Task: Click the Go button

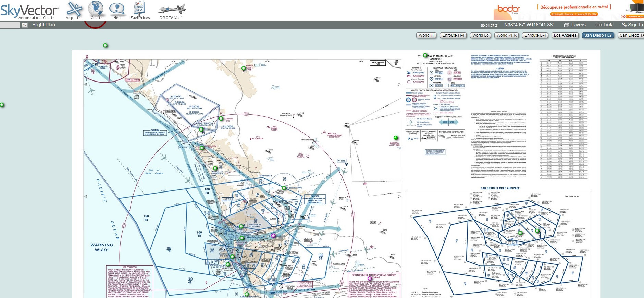Action: pyautogui.click(x=25, y=25)
